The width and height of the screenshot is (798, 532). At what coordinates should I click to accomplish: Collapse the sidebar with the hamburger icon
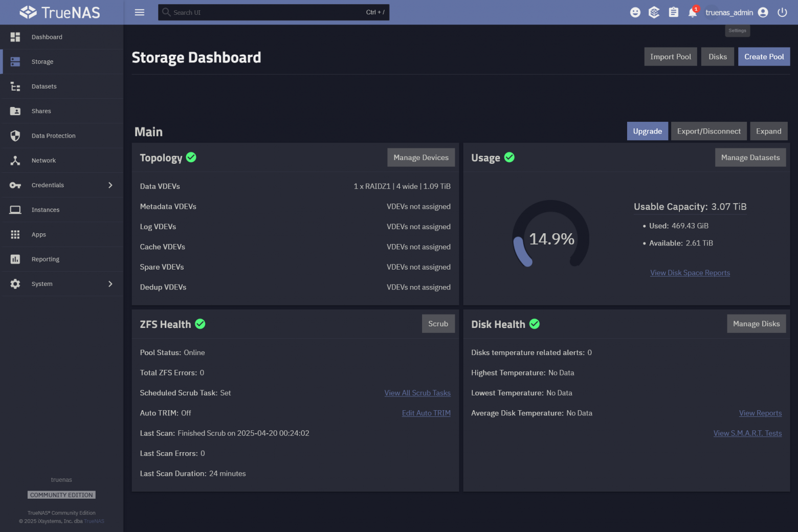coord(139,12)
